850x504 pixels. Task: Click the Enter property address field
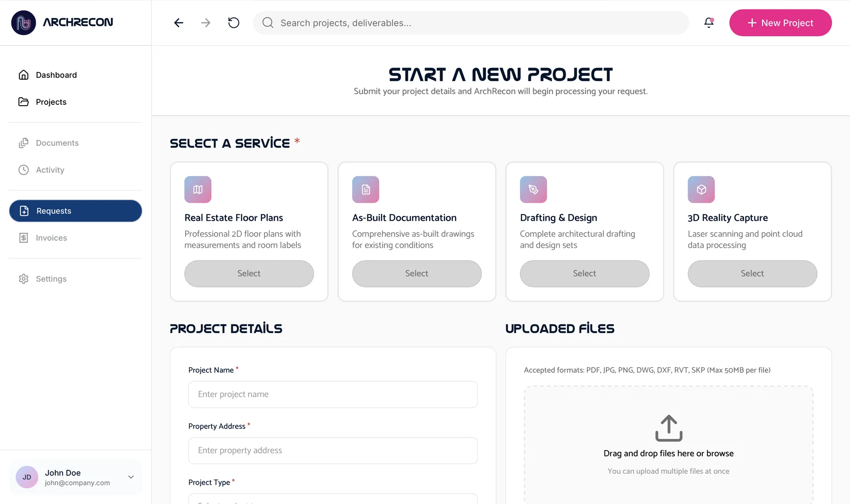click(333, 451)
